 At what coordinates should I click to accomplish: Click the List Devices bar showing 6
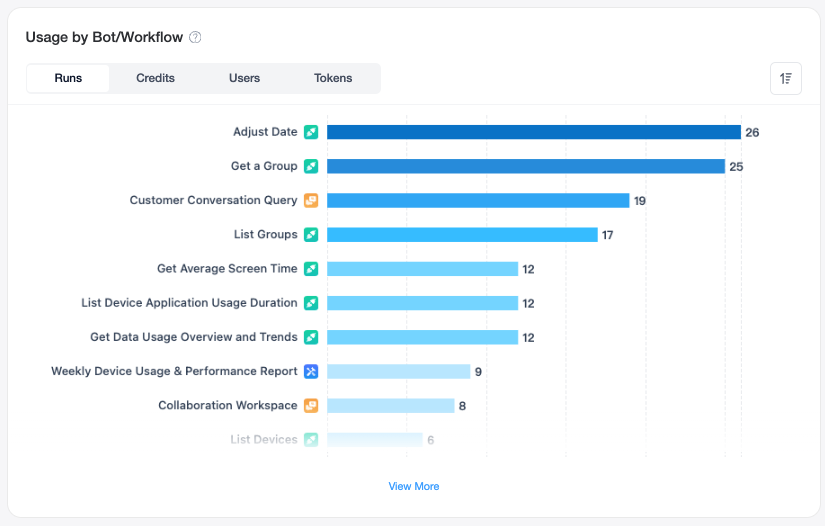tap(375, 440)
